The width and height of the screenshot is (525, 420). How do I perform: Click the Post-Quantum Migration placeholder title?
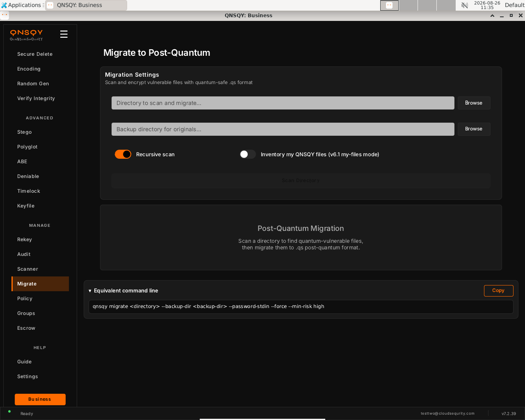301,228
